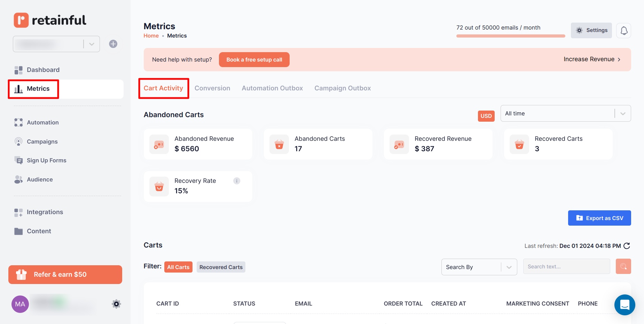Toggle the Recovered Carts filter
Viewport: 644px width, 324px height.
tap(221, 267)
